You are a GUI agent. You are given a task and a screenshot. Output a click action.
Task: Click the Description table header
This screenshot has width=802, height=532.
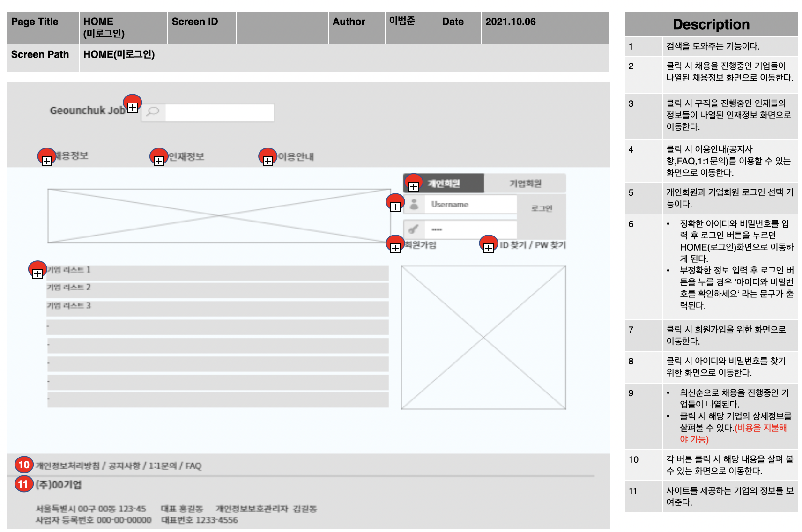tap(711, 24)
